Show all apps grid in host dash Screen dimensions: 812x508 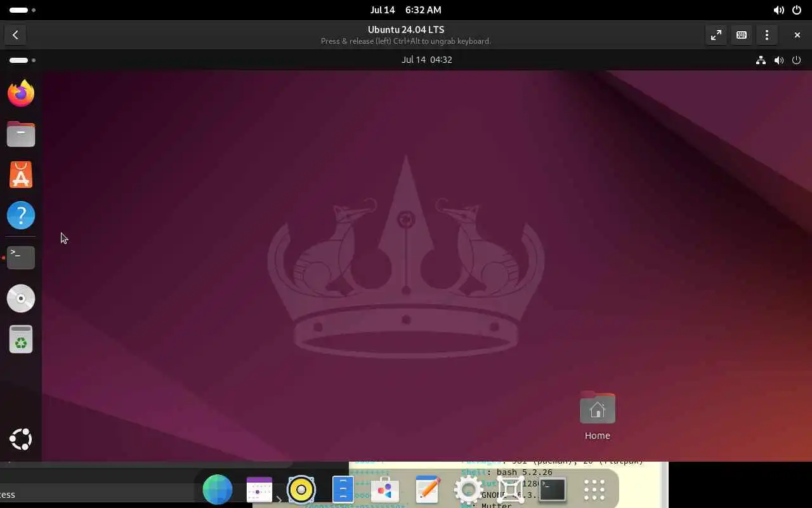coord(594,490)
